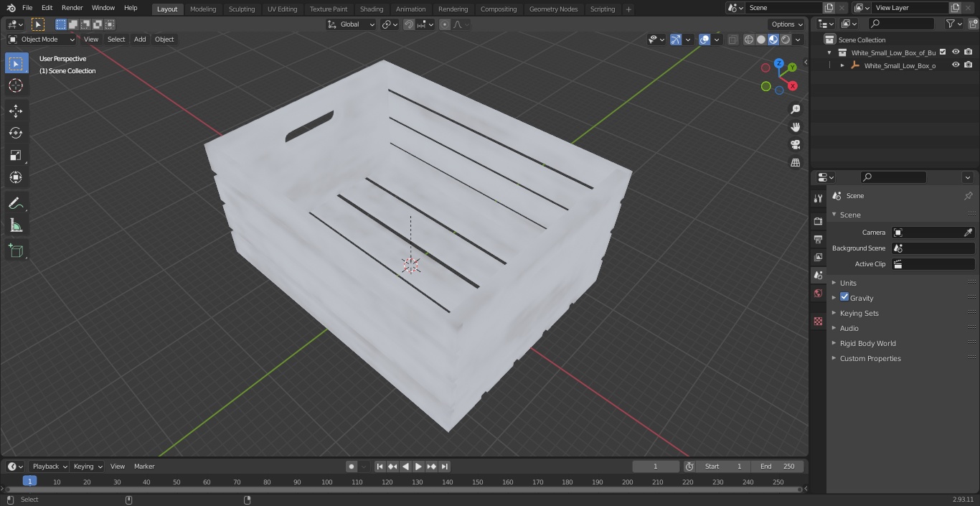
Task: Toggle the Gravity checkbox
Action: pyautogui.click(x=844, y=297)
